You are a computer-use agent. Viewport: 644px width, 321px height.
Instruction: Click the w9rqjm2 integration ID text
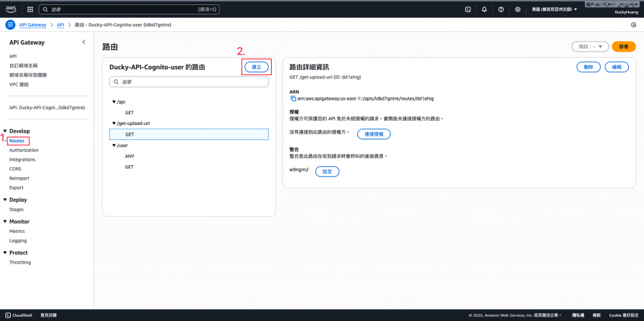[x=299, y=169]
